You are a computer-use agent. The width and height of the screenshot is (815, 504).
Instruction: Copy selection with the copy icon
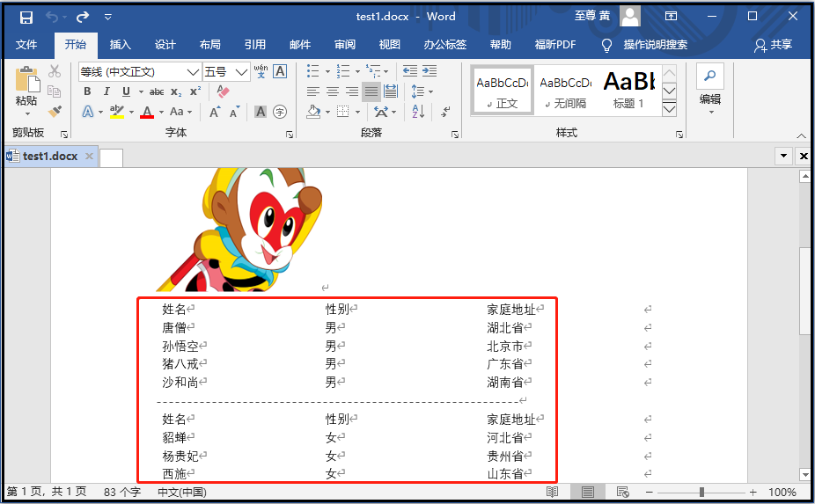tap(54, 91)
